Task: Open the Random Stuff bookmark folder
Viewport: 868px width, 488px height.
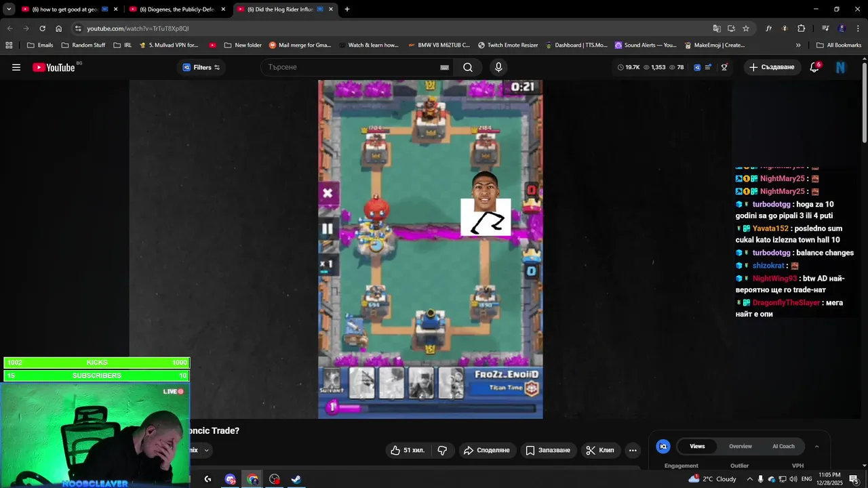Action: [x=83, y=45]
